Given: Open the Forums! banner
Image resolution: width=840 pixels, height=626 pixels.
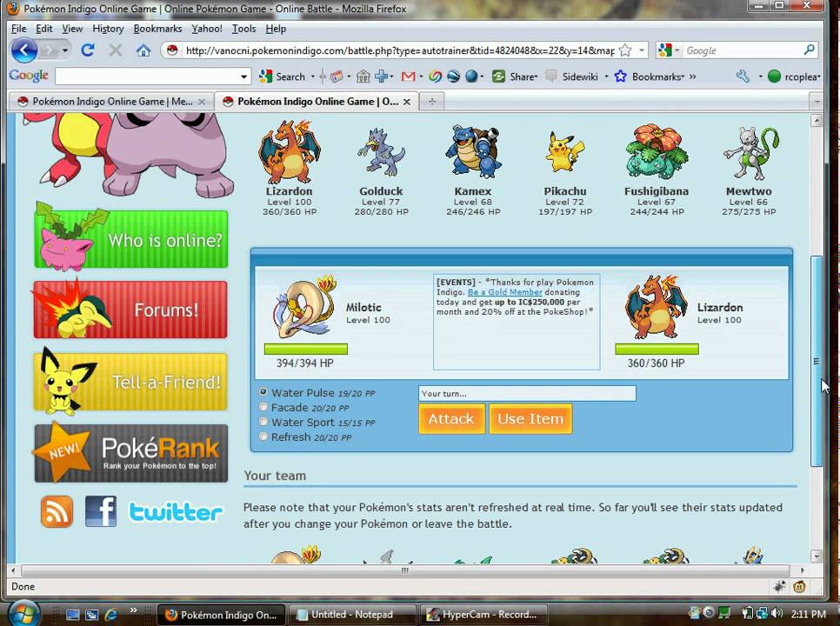Looking at the screenshot, I should coord(130,310).
